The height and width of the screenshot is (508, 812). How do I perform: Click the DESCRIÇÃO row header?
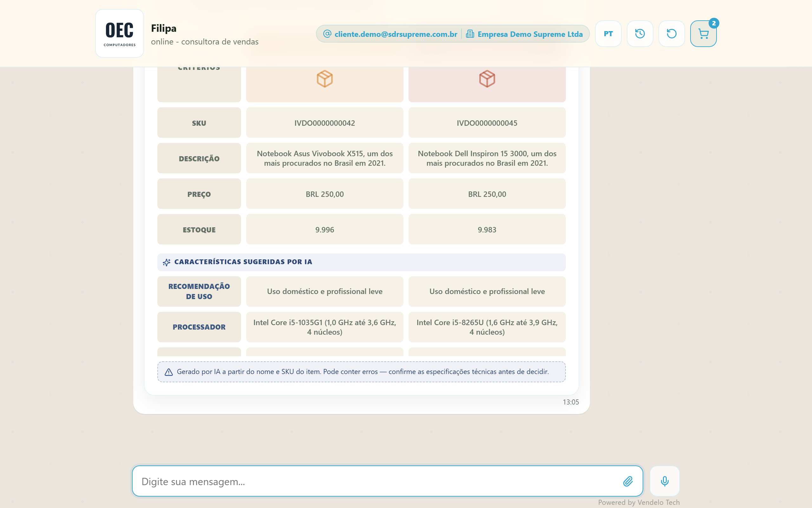pyautogui.click(x=199, y=158)
